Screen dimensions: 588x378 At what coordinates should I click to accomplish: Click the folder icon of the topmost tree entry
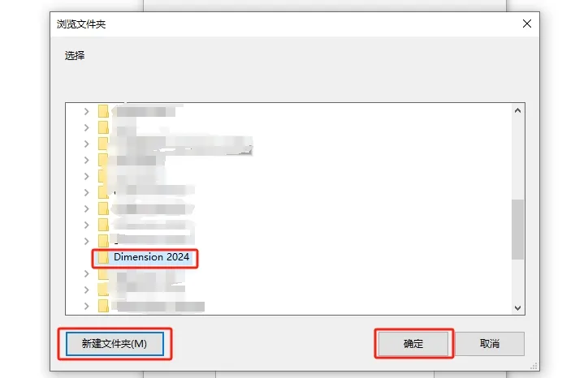click(x=103, y=112)
